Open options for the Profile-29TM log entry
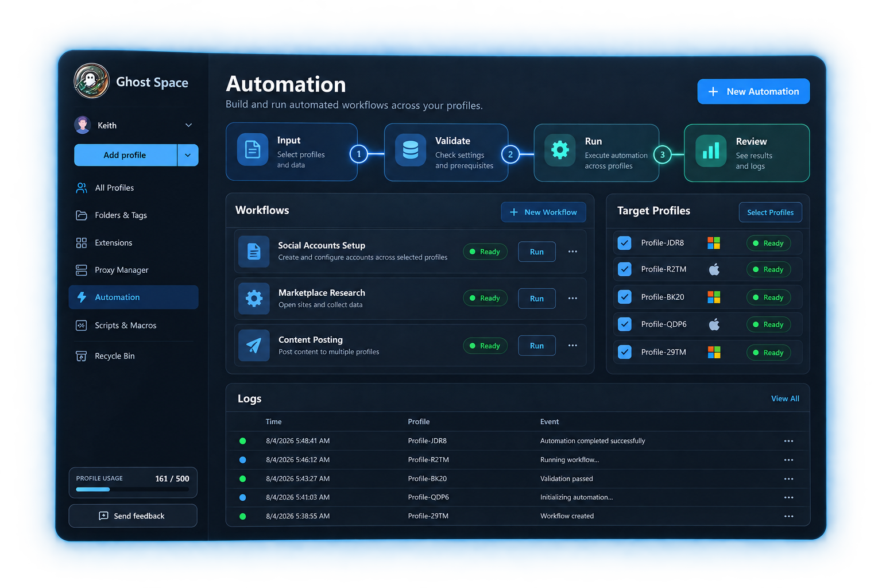Image resolution: width=882 pixels, height=588 pixels. click(788, 516)
